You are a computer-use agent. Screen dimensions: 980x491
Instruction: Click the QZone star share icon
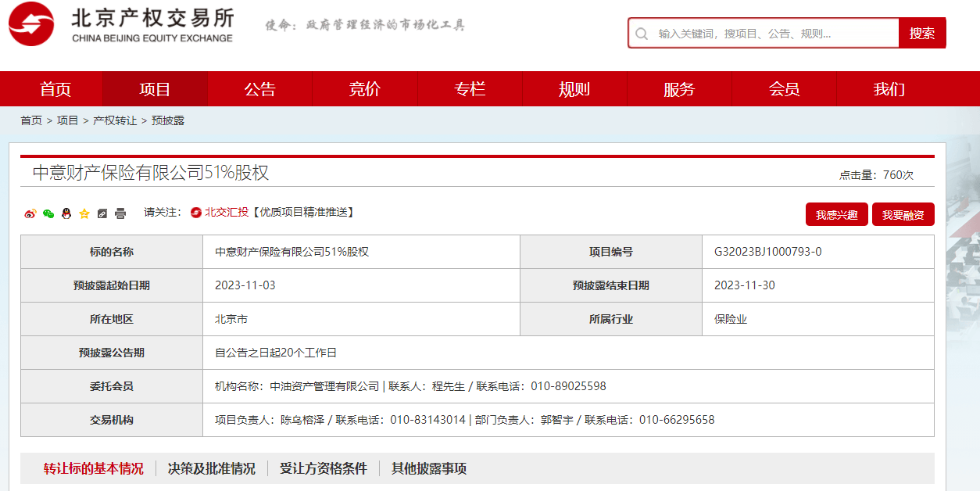pyautogui.click(x=84, y=213)
